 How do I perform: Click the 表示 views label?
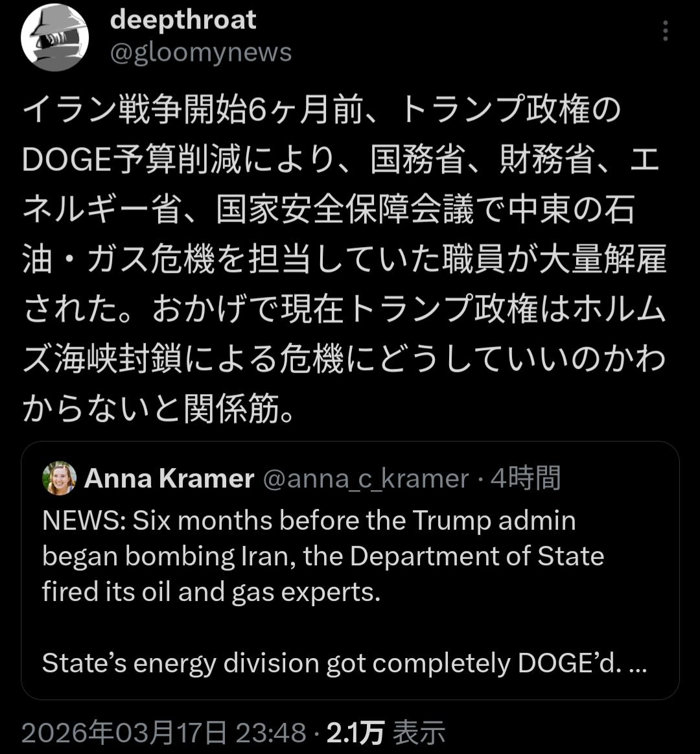[x=420, y=733]
